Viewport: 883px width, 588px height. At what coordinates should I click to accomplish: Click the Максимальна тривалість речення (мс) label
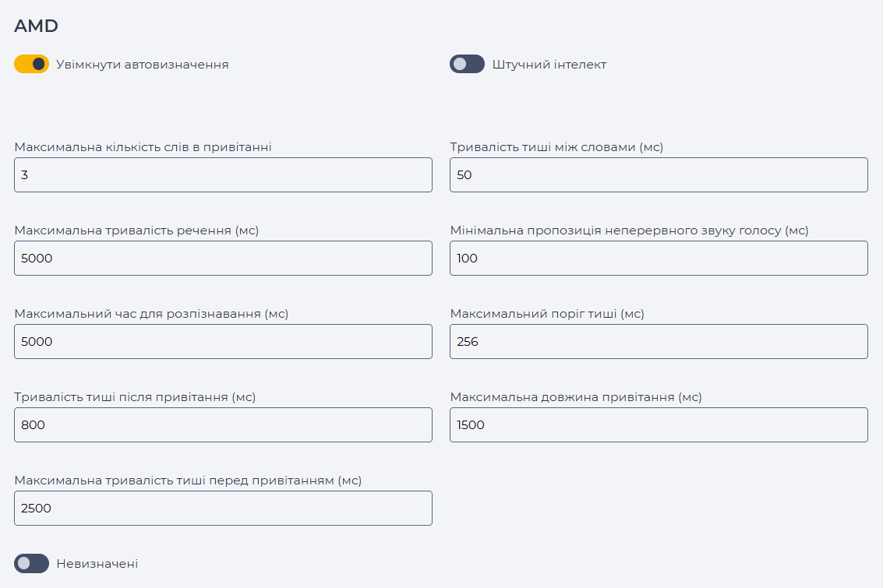(x=136, y=231)
